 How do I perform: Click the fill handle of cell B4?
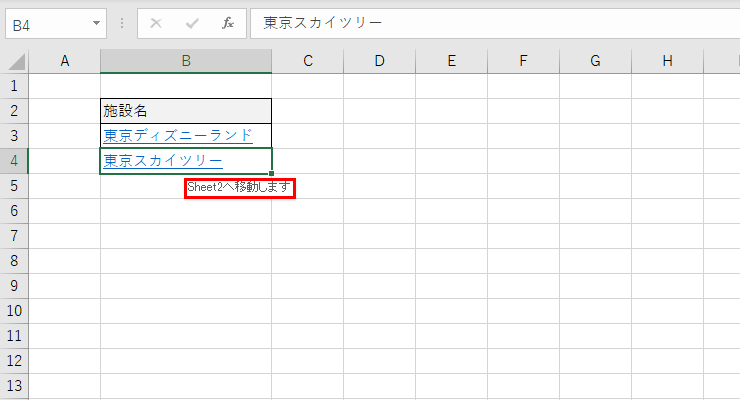[271, 174]
